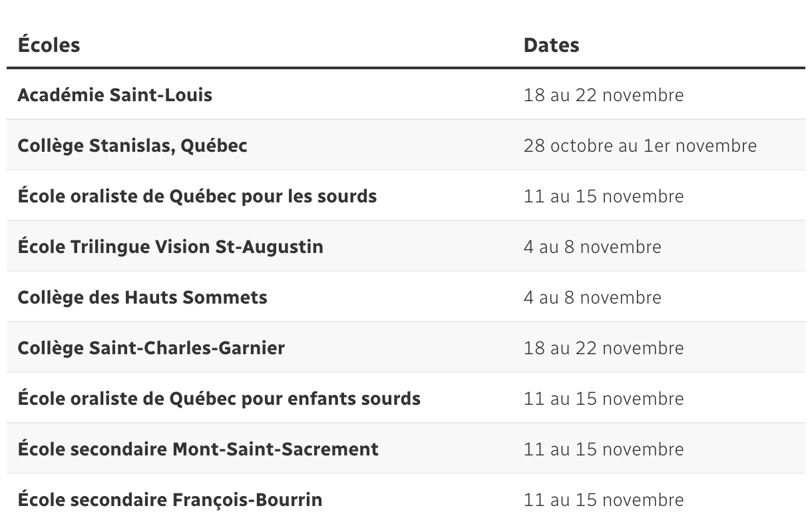
Task: Select École oraliste de Québec pour les sourds
Action: (x=197, y=196)
